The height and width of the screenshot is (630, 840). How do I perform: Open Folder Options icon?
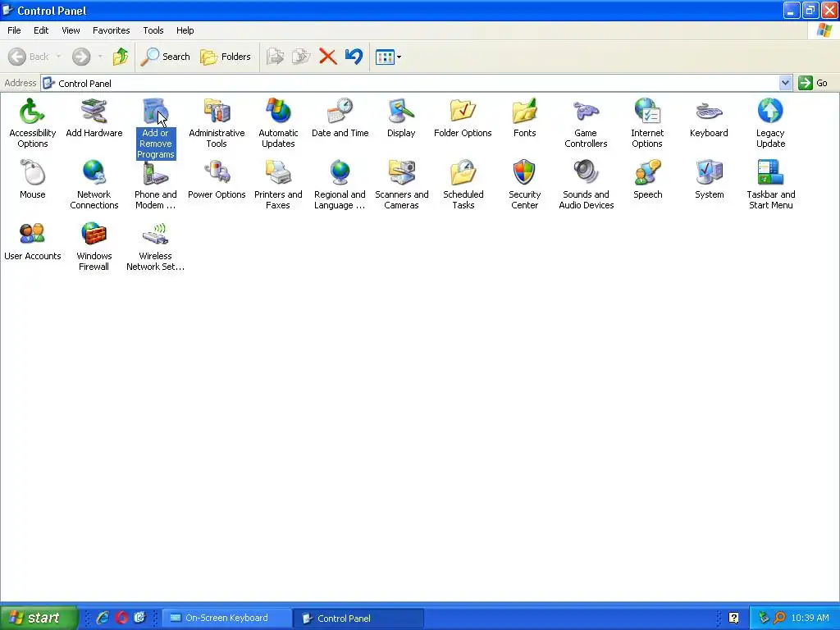click(x=463, y=118)
